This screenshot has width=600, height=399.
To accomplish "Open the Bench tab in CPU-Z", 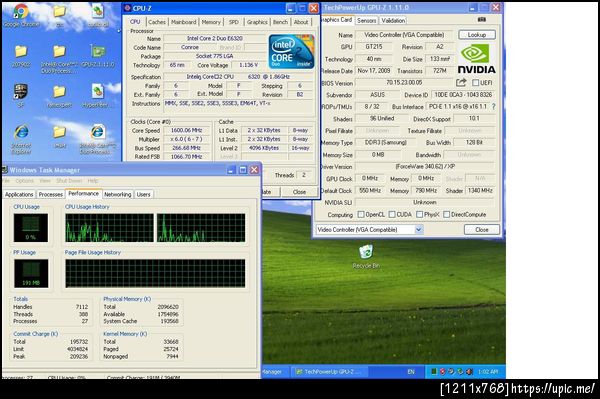I will click(x=280, y=22).
